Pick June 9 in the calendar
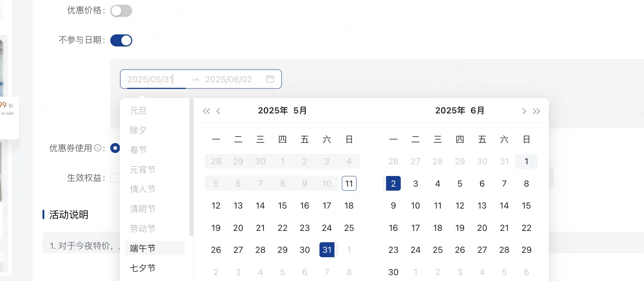644x281 pixels. coord(393,206)
